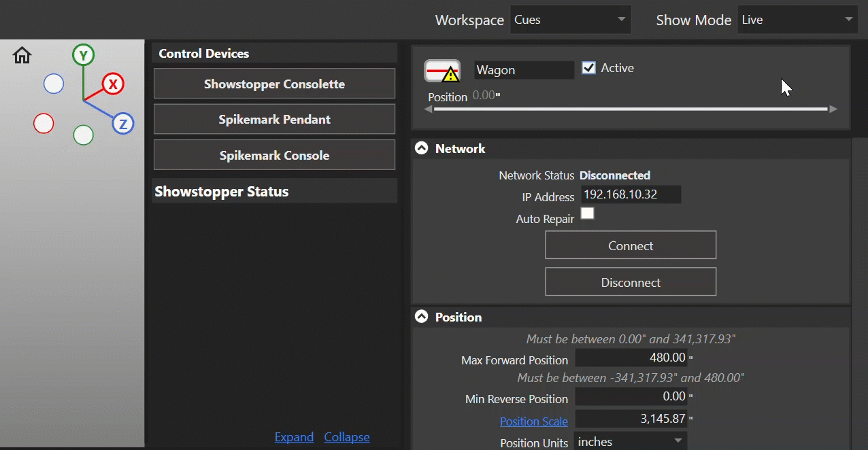Viewport: 868px width, 450px height.
Task: Click the empty red-outlined axis circle
Action: coord(44,124)
